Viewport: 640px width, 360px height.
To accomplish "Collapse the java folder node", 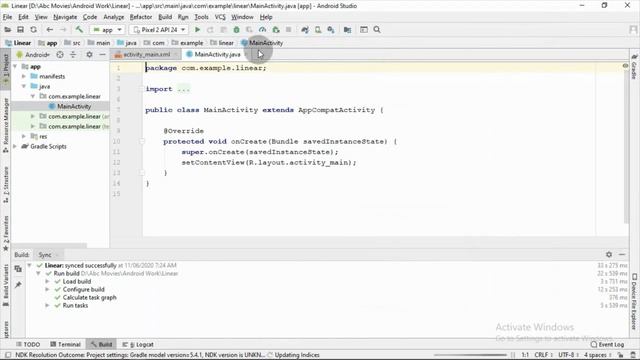I will [24, 86].
